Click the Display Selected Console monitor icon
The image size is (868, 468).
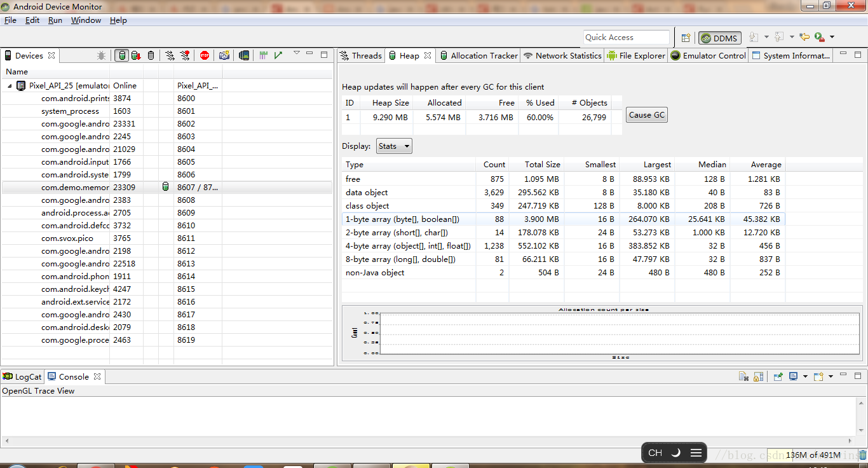[794, 376]
